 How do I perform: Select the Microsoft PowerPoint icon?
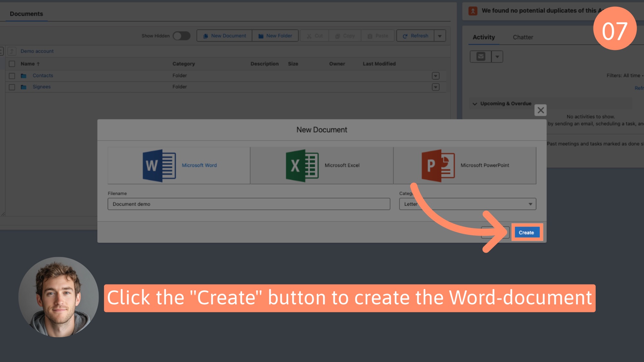438,165
